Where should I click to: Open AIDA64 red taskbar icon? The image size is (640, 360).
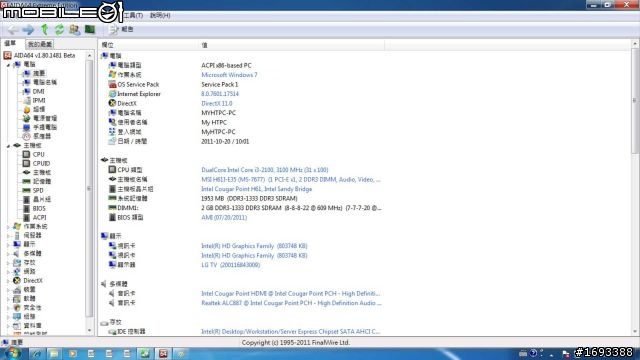coord(163,354)
